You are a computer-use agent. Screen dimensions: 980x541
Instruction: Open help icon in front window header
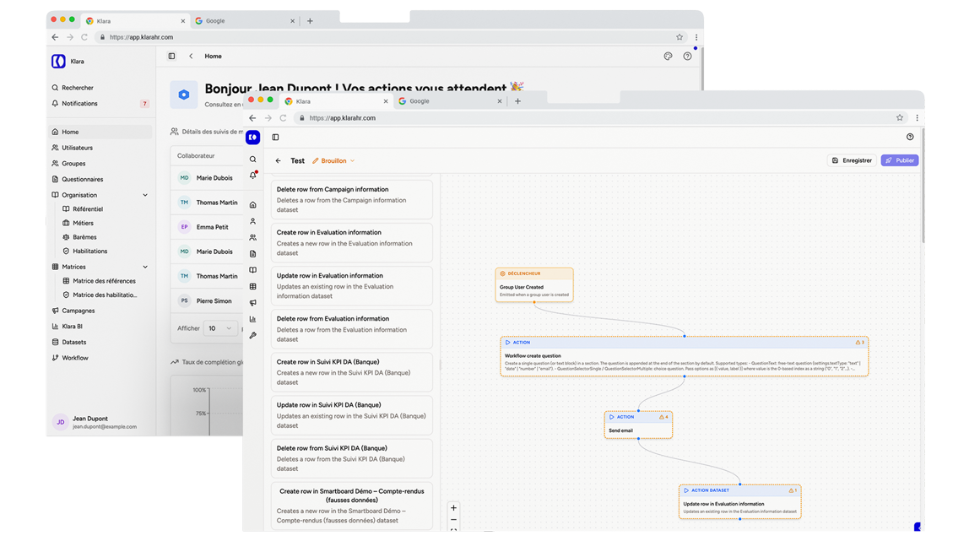coord(910,137)
